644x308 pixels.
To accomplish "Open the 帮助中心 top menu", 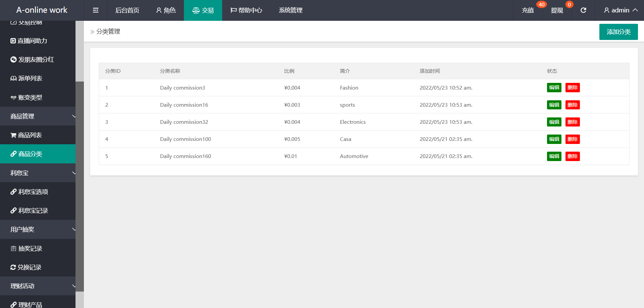I will (x=246, y=10).
